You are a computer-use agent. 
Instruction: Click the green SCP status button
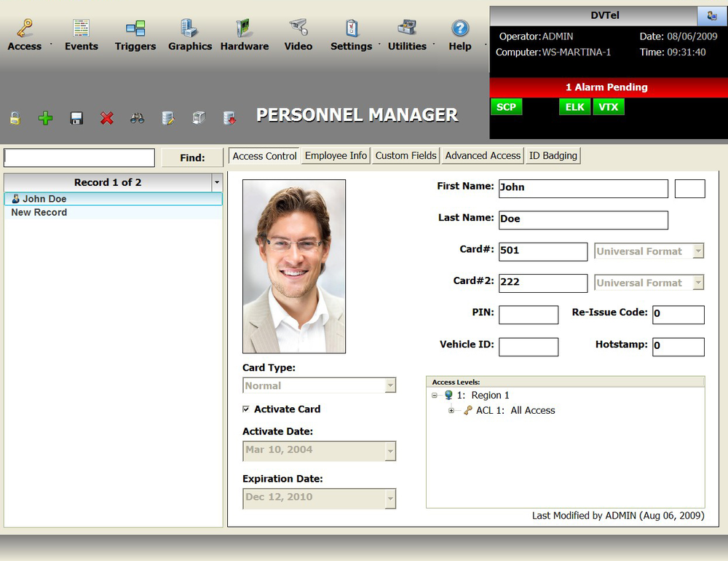coord(506,107)
